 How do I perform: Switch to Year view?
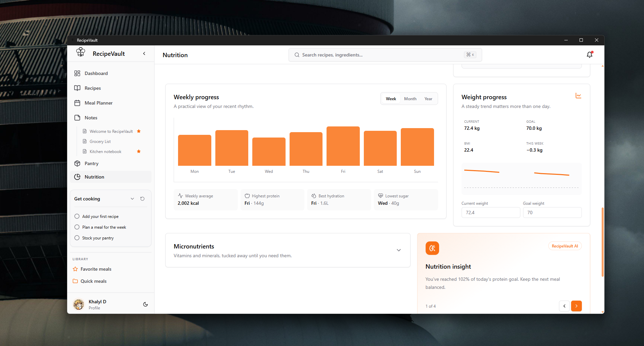(428, 99)
